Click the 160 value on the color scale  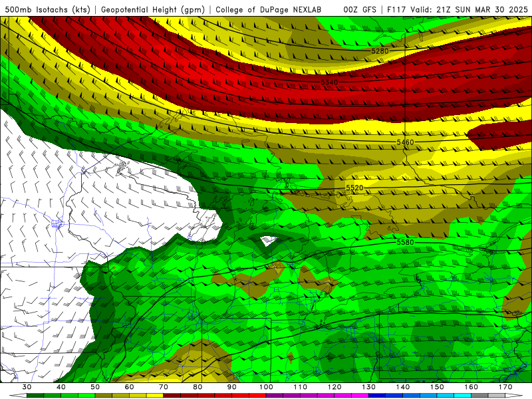[x=471, y=387]
